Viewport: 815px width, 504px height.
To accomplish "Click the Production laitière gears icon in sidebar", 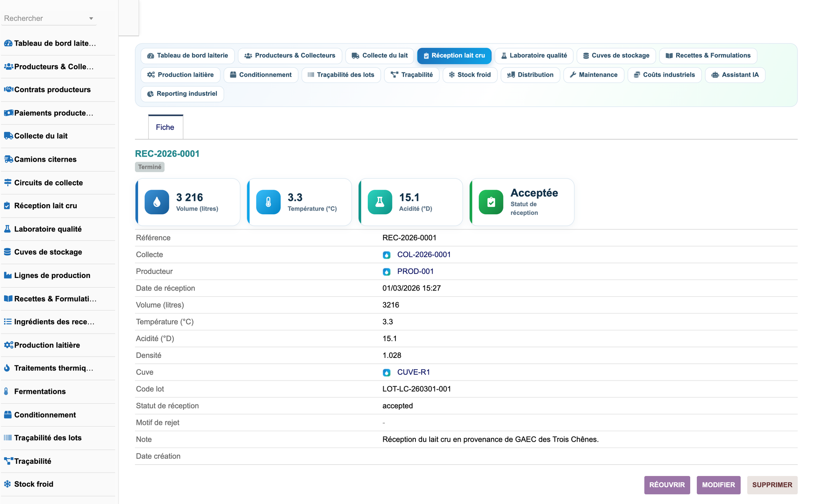I will [8, 345].
